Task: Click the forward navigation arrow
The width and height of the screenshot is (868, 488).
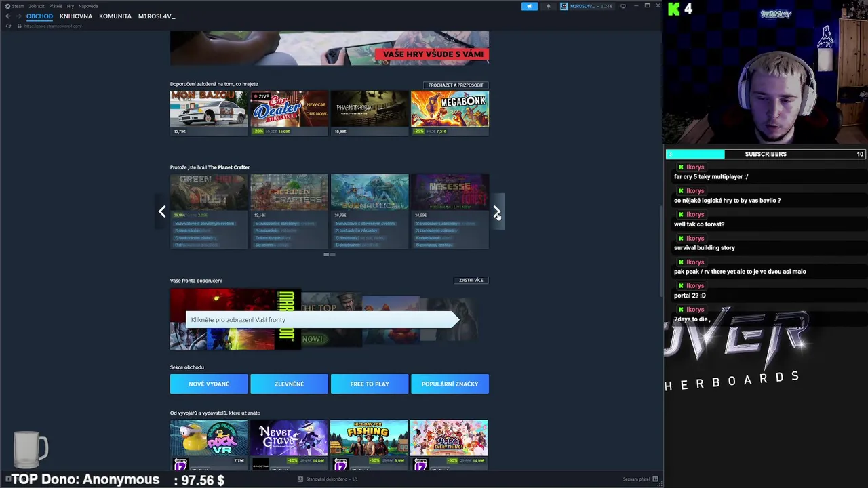Action: click(18, 16)
